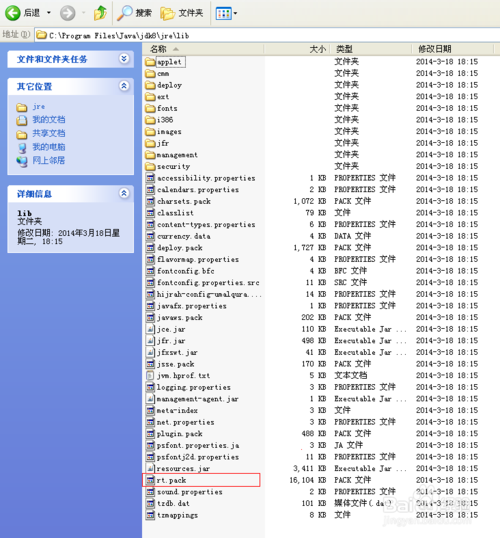Select the management folder icon
500x538 pixels.
150,155
